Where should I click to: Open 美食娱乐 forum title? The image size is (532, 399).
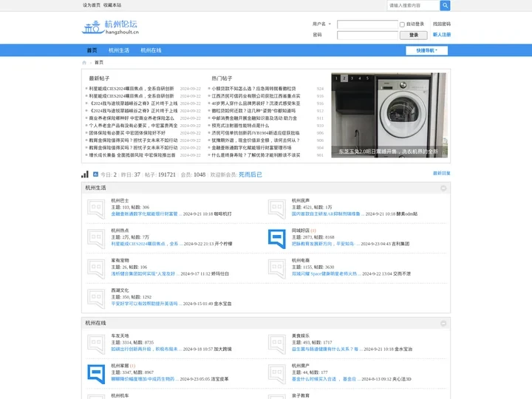click(301, 335)
